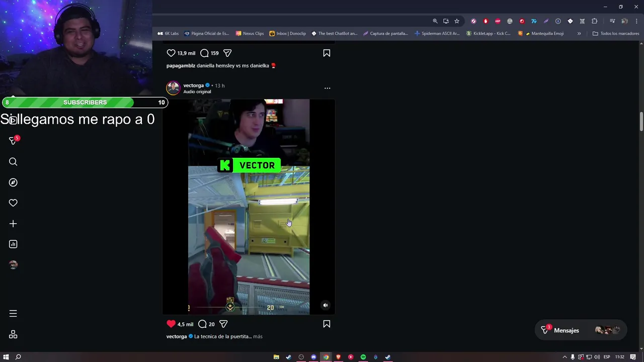This screenshot has height=362, width=644.
Task: Open the Inbox | Donoclip bookmark
Action: (288, 33)
